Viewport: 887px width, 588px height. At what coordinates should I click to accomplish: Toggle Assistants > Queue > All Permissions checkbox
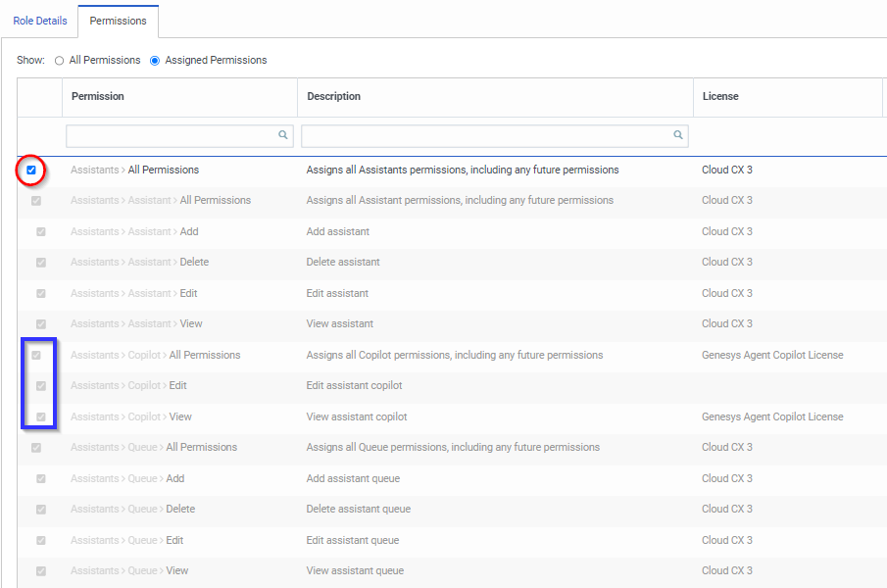36,448
